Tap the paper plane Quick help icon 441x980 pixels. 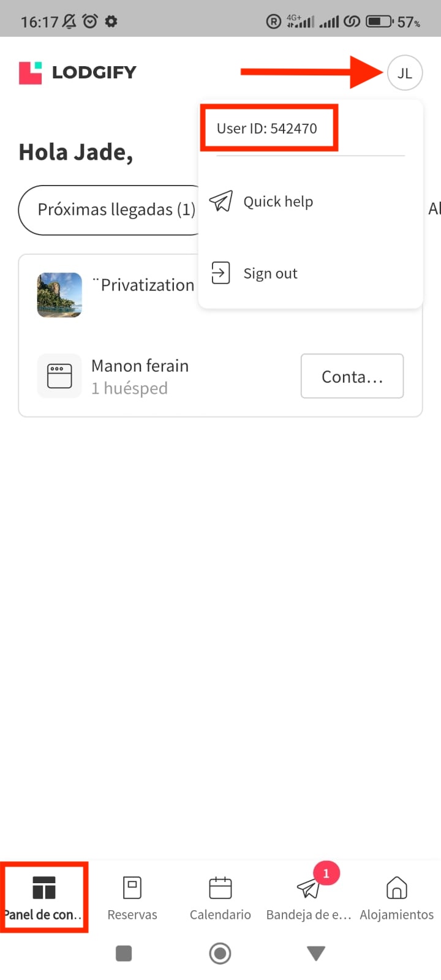coord(221,202)
